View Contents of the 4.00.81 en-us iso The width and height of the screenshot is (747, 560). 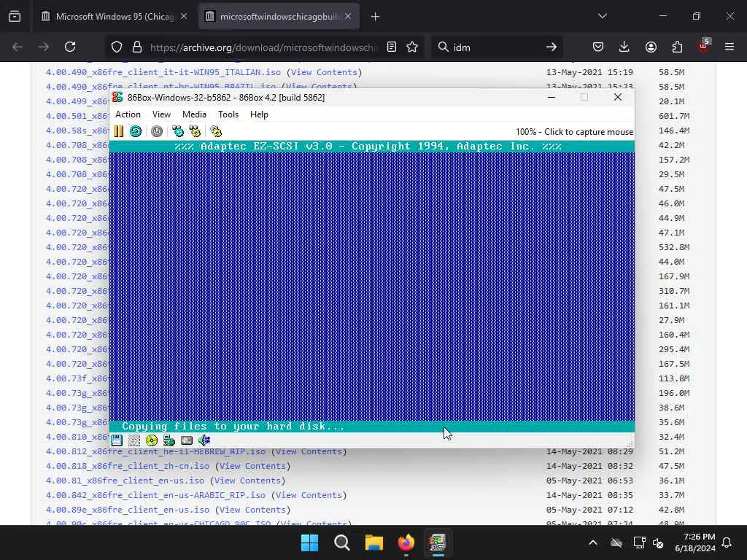pos(247,481)
